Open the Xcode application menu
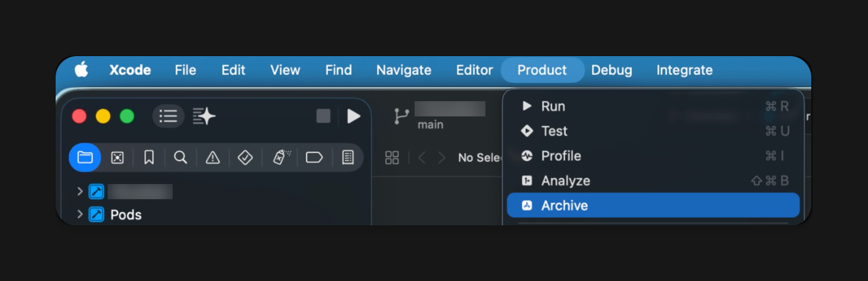This screenshot has width=868, height=281. coord(130,70)
